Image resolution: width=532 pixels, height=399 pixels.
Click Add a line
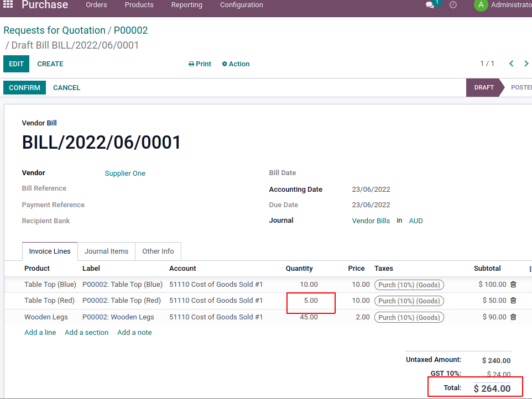click(40, 333)
